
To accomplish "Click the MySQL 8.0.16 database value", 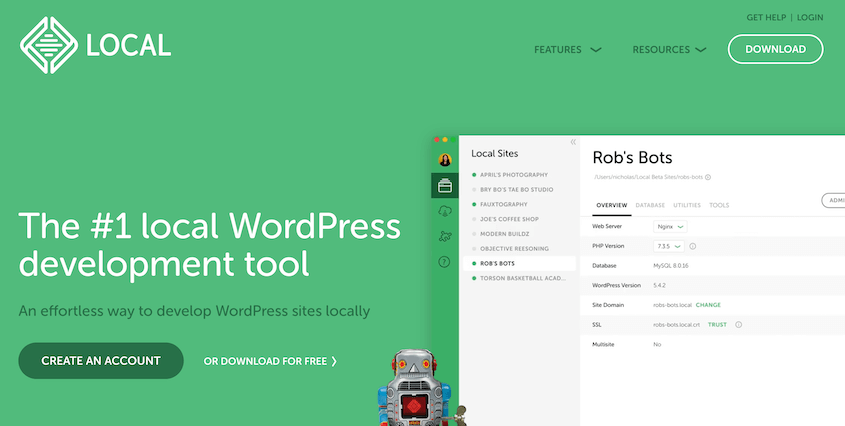I will click(671, 266).
